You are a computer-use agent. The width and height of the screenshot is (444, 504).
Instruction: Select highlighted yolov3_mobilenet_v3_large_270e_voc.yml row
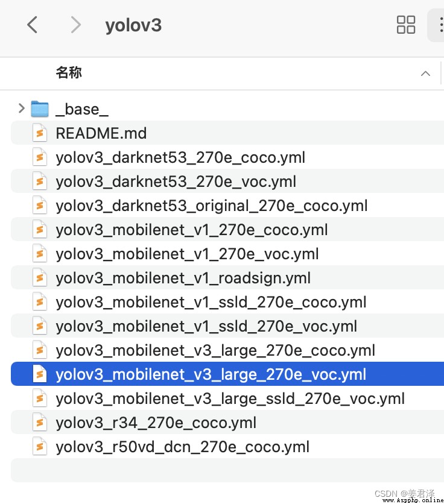[x=227, y=374]
